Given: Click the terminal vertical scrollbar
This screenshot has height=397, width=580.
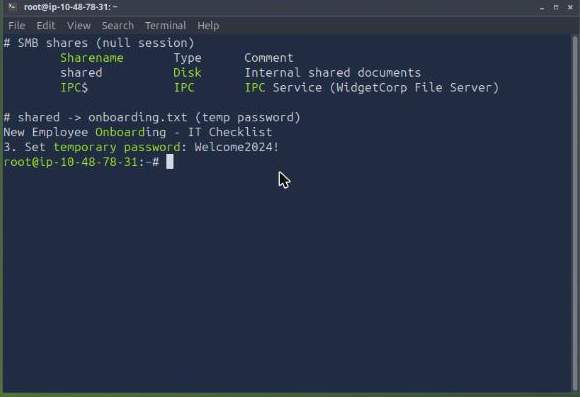Looking at the screenshot, I should tap(575, 213).
